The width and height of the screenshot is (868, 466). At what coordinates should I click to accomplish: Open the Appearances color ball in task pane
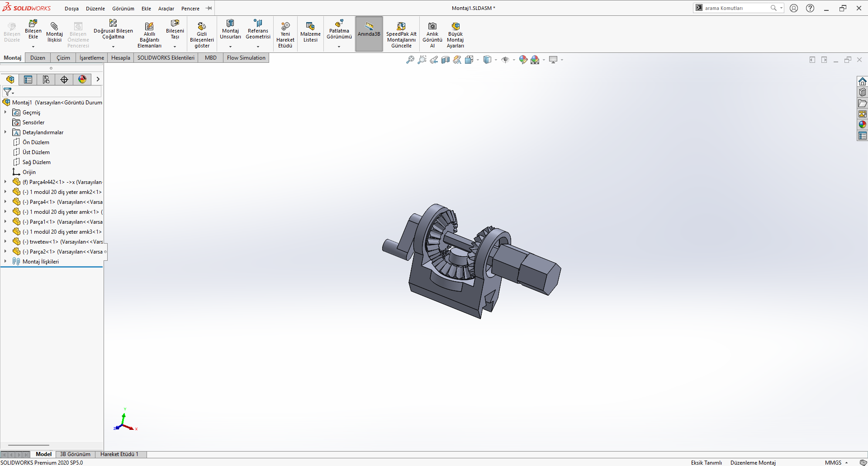tap(863, 125)
